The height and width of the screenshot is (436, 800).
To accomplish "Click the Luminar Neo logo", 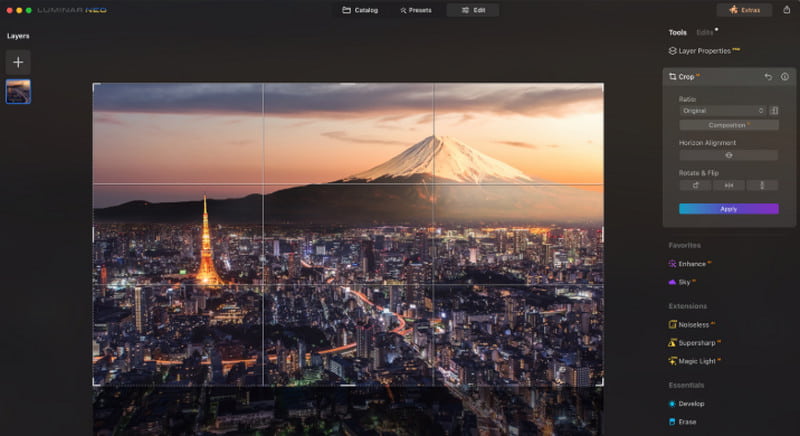I will (72, 10).
